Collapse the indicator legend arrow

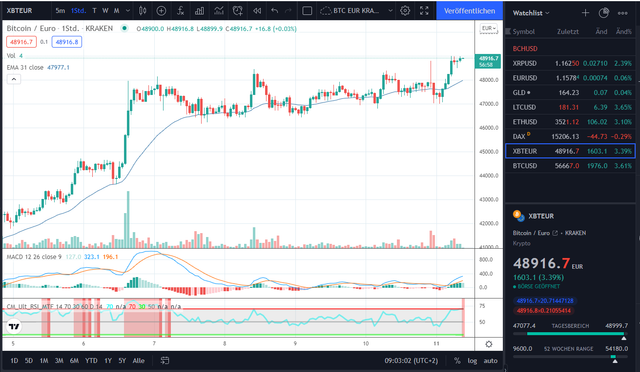13,79
